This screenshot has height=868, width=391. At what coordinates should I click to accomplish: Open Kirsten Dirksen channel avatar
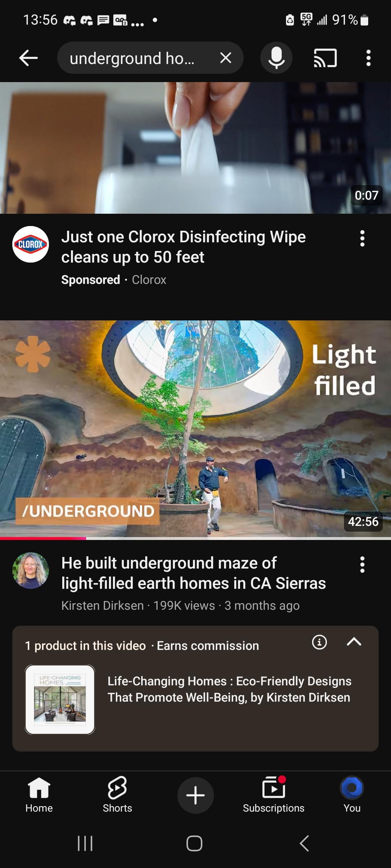click(31, 570)
